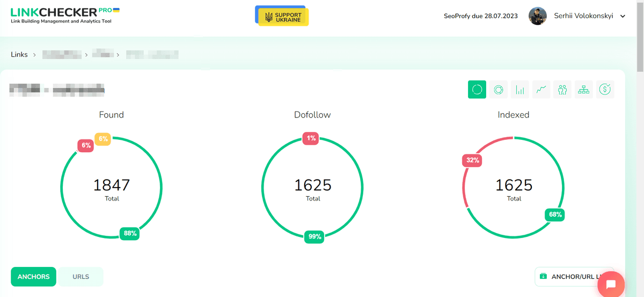
Task: Click the 68% label on Indexed chart
Action: click(555, 214)
